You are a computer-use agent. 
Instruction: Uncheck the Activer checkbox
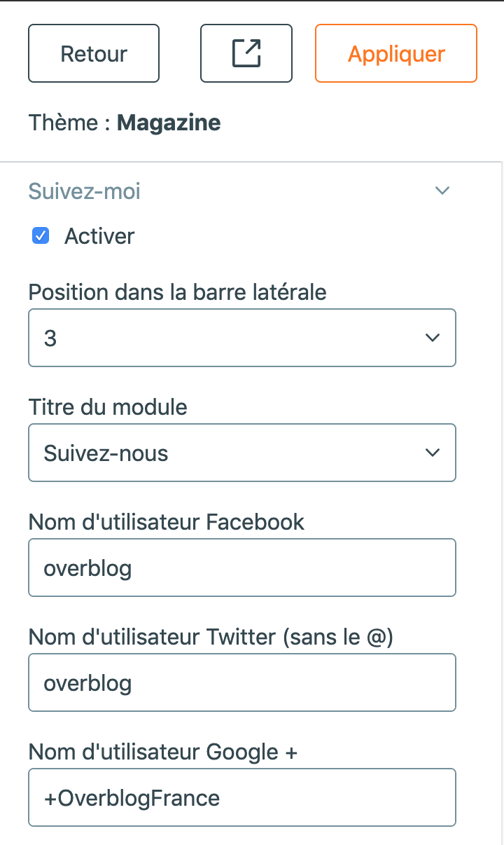point(41,236)
